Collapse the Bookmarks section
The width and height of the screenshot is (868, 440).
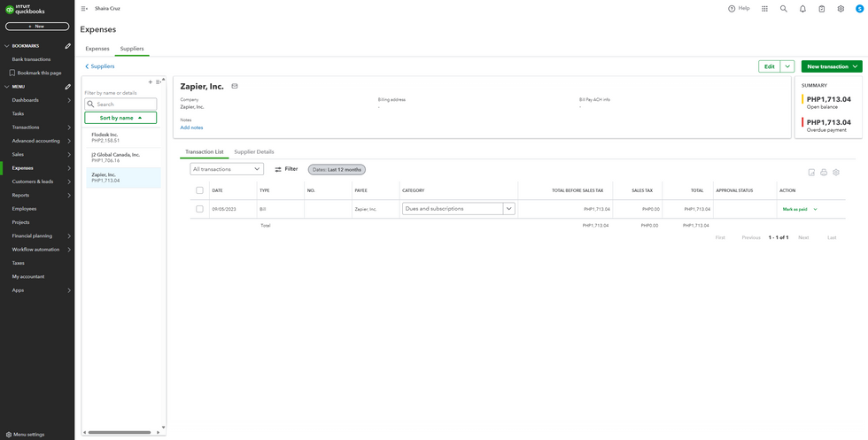[x=7, y=46]
